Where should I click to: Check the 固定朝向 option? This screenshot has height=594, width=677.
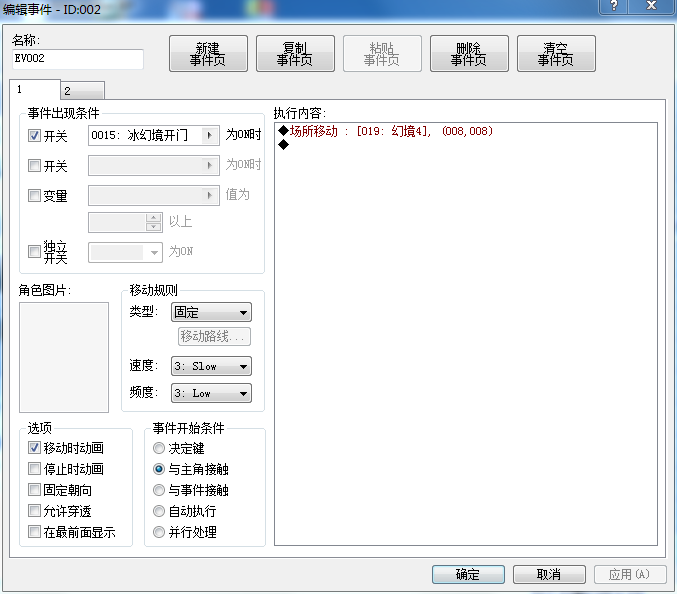pyautogui.click(x=34, y=490)
